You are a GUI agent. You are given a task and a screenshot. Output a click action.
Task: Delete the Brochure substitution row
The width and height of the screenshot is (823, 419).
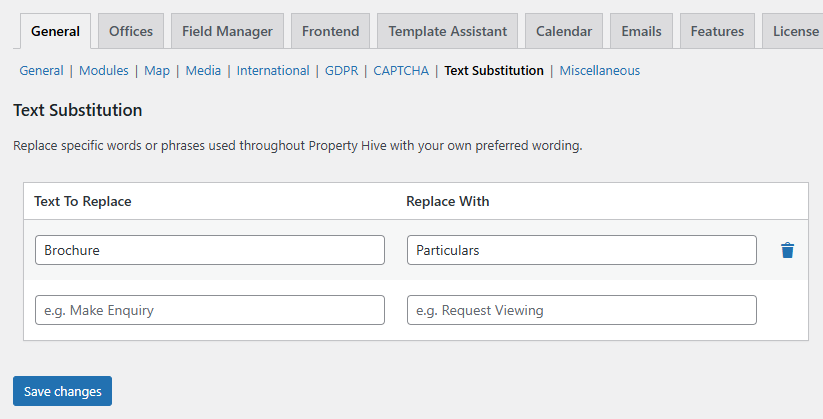pos(787,250)
